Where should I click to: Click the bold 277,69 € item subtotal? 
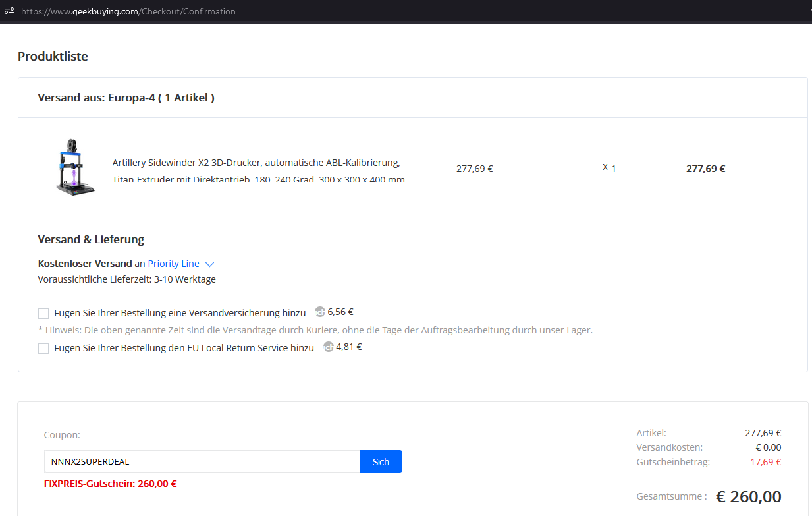coord(705,168)
